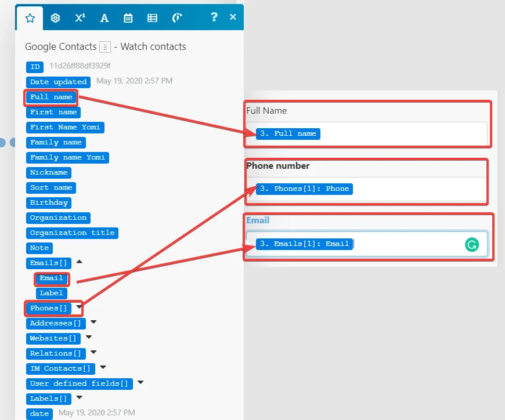Select the Phones[] array pill
The image size is (505, 420).
(49, 309)
